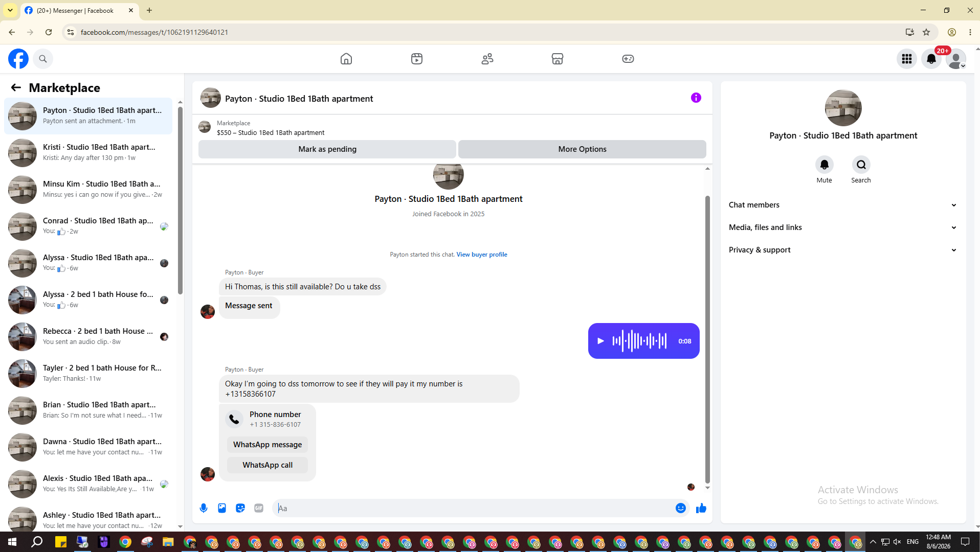Click More Options button
Screen dimensions: 980x552
(582, 149)
